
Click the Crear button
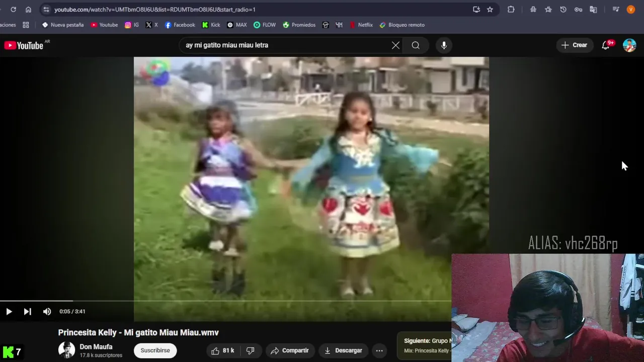click(574, 45)
